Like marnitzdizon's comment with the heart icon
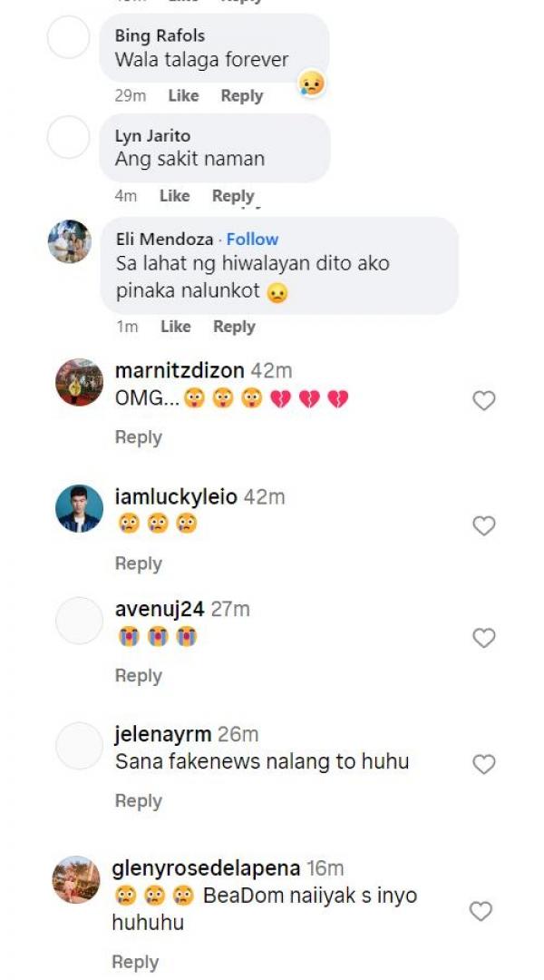Screen dimensions: 544x980 [x=484, y=400]
